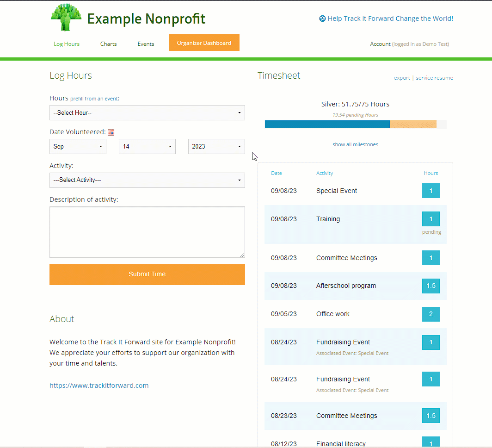
Task: Sort timesheet by the Hours column header
Action: [431, 173]
